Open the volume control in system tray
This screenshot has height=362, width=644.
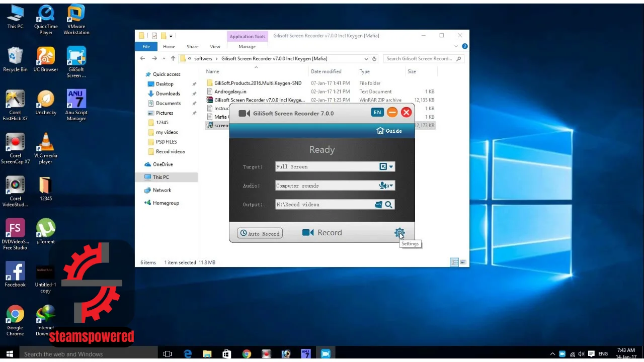pos(581,354)
